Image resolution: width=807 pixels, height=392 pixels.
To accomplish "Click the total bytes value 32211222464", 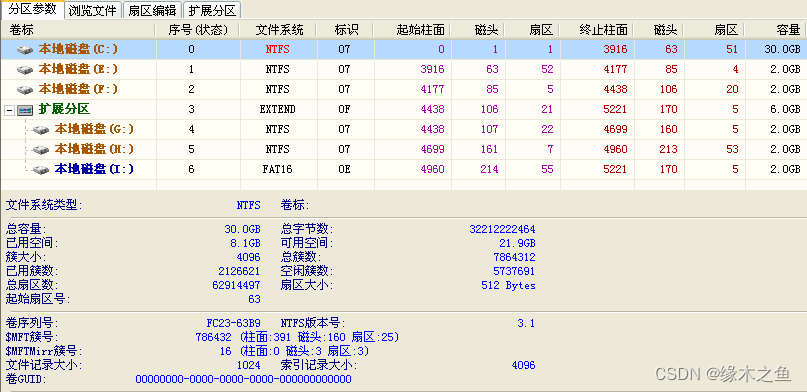I will [x=502, y=229].
